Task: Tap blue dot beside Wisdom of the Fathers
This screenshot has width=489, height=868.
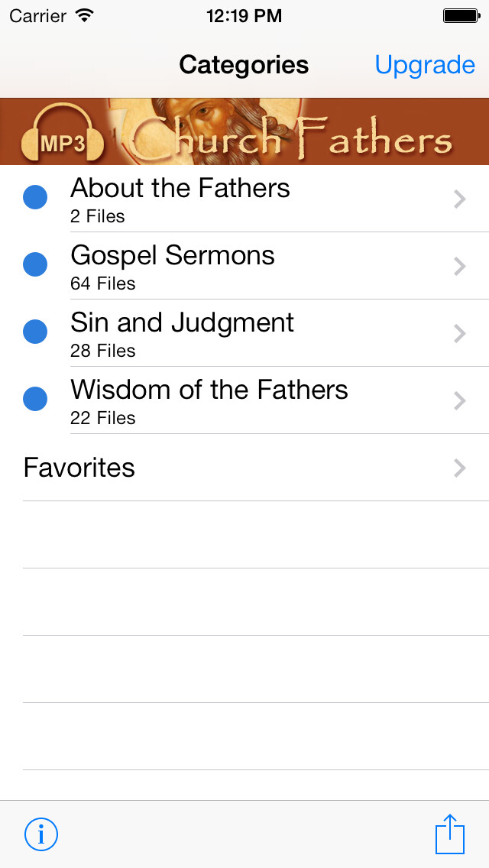Action: coord(35,399)
